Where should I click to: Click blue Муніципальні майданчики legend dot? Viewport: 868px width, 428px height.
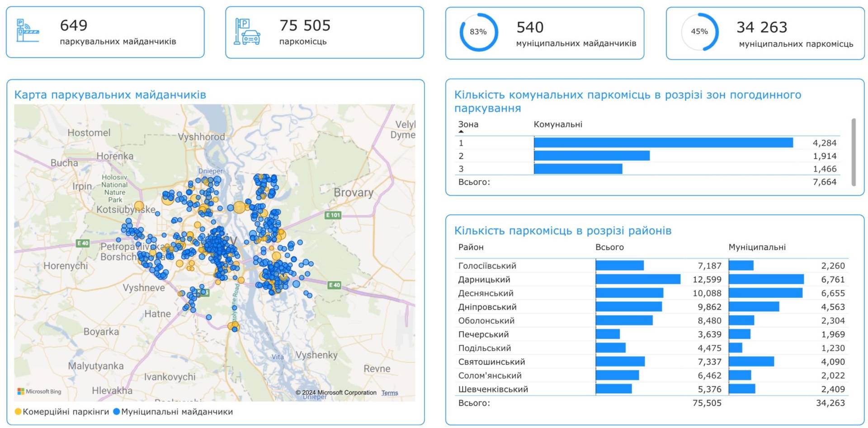[x=116, y=412]
